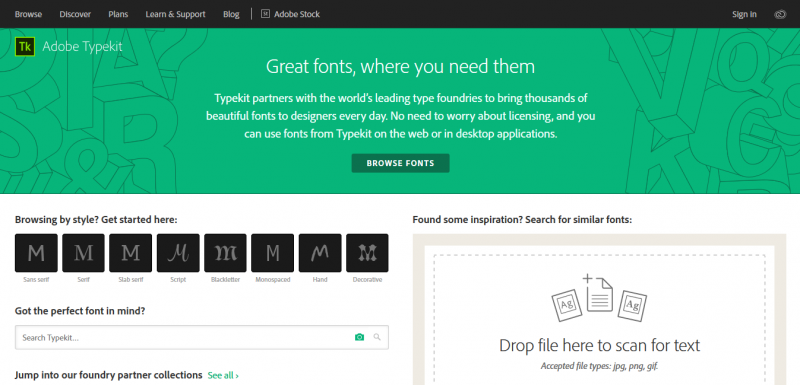The width and height of the screenshot is (800, 385).
Task: Click the 'Accepted file types: jpg, png, gif.' text
Action: [x=599, y=366]
